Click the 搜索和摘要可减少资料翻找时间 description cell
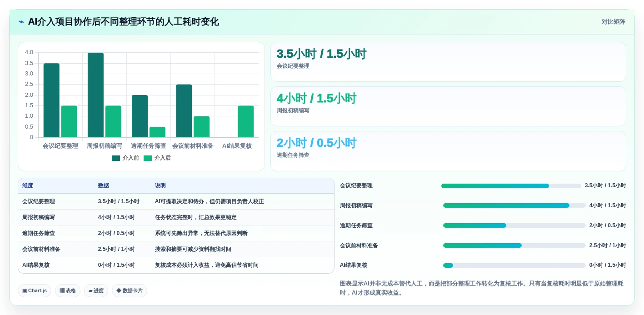 tap(193, 249)
